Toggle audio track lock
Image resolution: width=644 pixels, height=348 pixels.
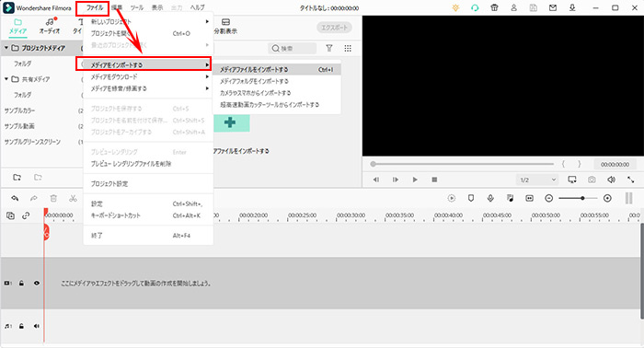(21, 326)
